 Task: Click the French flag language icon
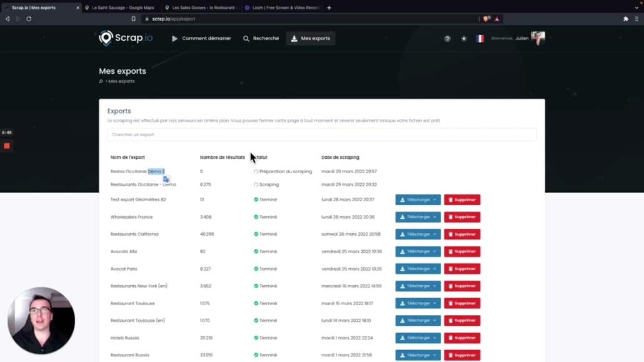coord(480,39)
